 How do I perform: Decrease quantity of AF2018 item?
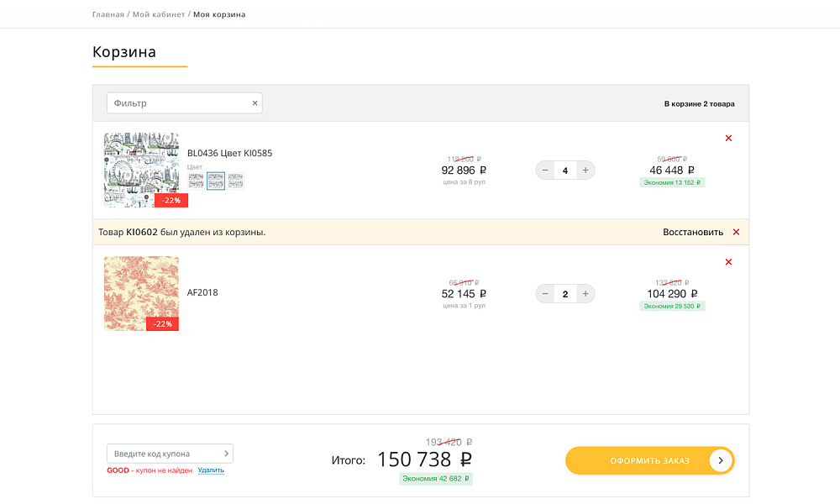pos(545,294)
